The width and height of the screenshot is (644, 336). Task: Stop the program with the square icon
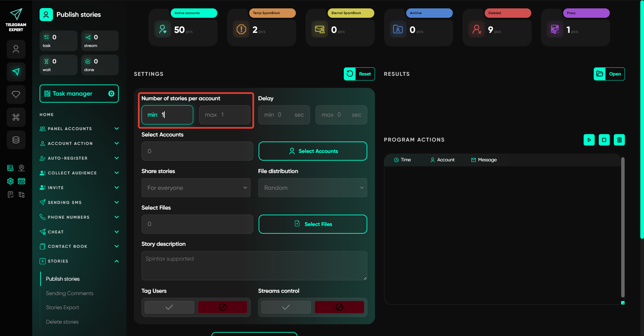click(604, 140)
